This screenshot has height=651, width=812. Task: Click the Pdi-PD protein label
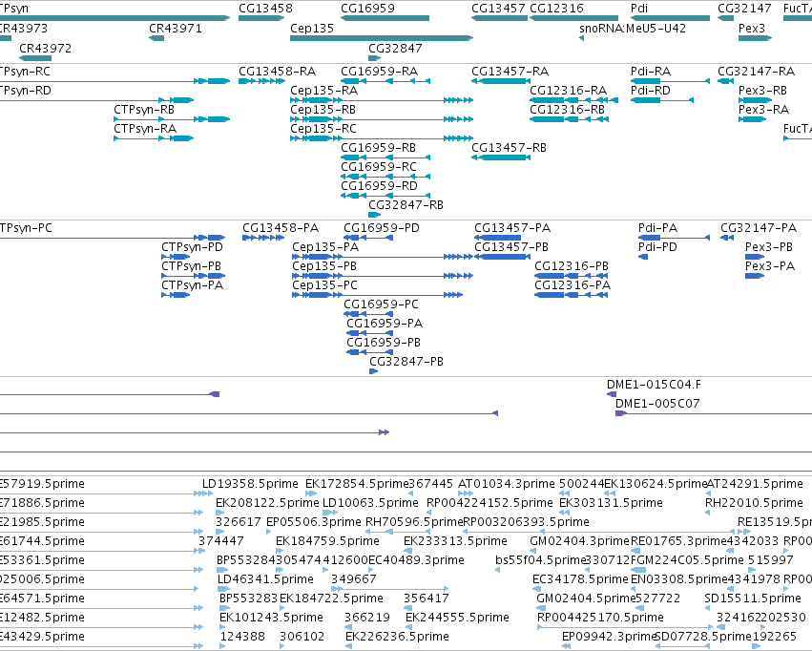coord(657,247)
